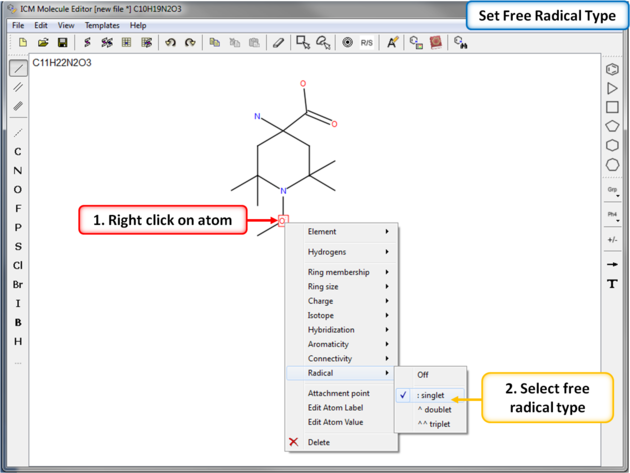The height and width of the screenshot is (473, 630).
Task: Click the R/S stereo toolbar button
Action: [367, 43]
